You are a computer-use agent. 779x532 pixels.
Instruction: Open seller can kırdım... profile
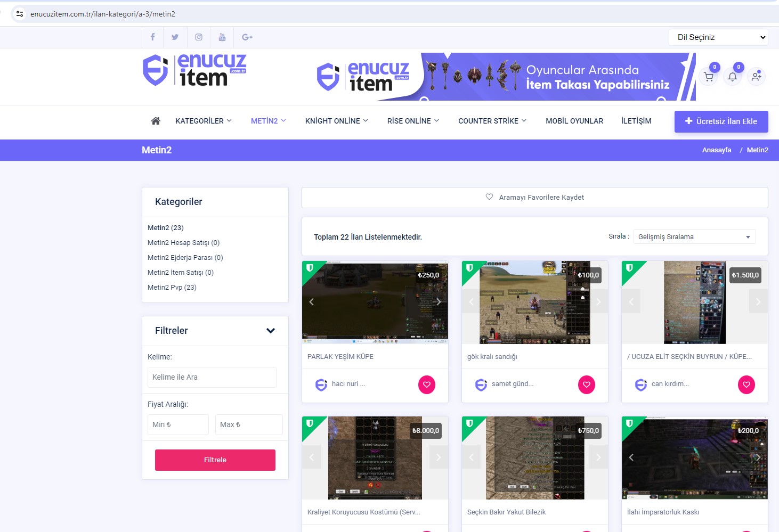click(x=670, y=384)
